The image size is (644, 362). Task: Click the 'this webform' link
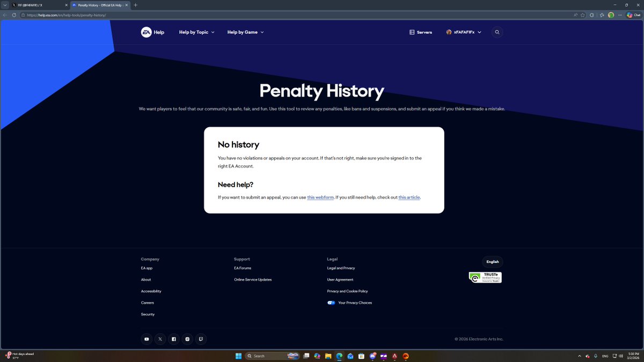pos(320,197)
